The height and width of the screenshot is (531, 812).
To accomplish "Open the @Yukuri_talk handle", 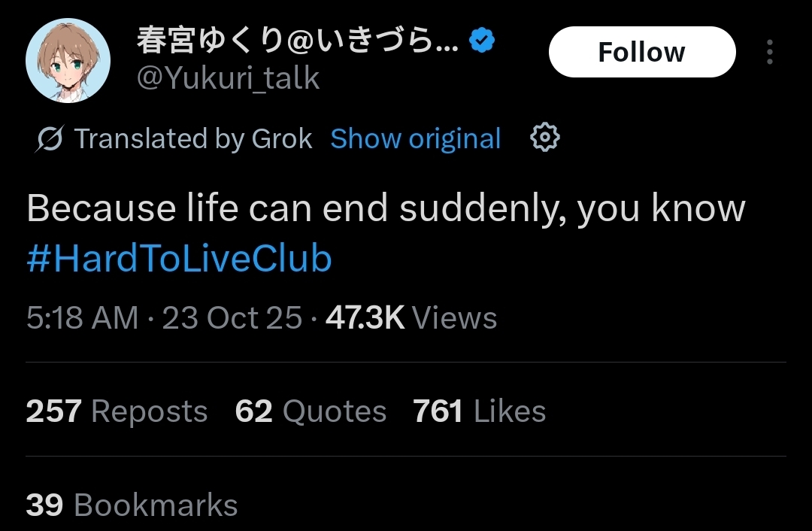I will pos(228,78).
